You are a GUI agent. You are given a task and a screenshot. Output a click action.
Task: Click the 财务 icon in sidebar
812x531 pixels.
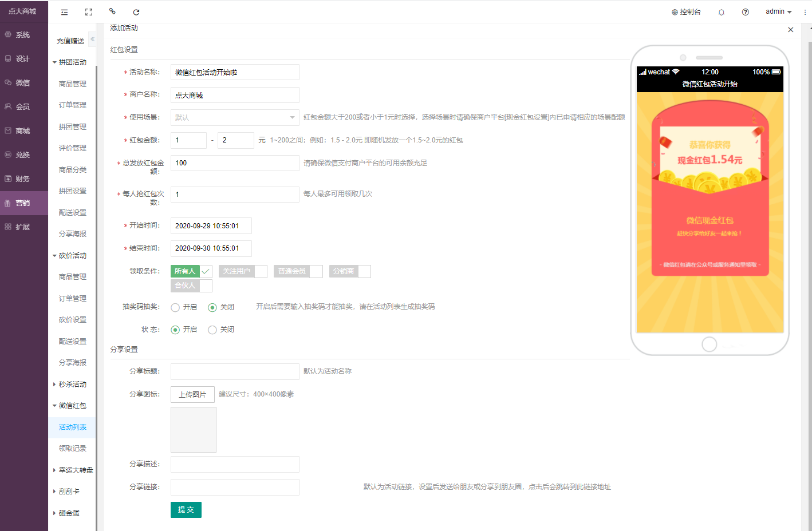(x=8, y=179)
